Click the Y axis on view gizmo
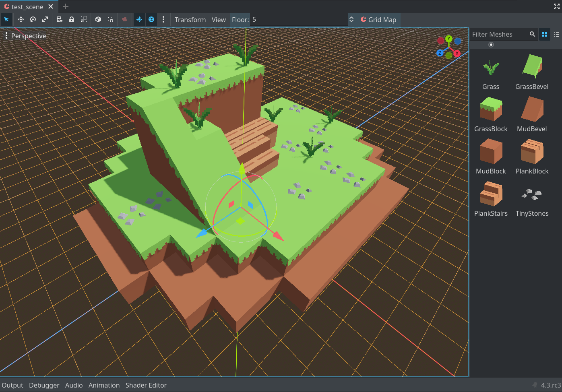The image size is (562, 392). tap(449, 39)
